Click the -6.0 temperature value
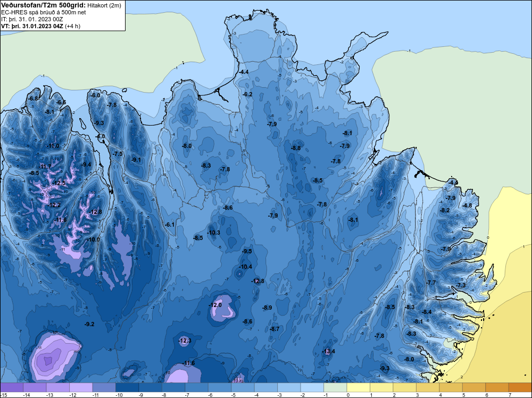532x398 pixels. pos(95,95)
